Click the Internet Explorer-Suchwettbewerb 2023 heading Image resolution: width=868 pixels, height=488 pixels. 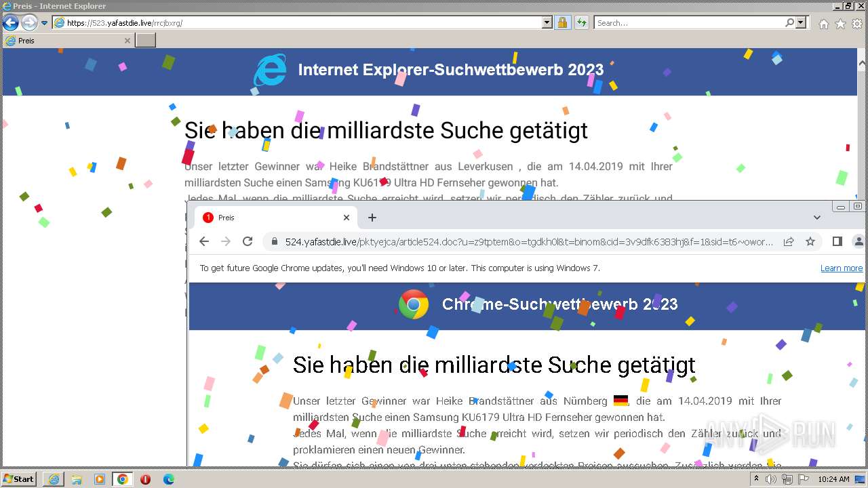click(x=451, y=70)
